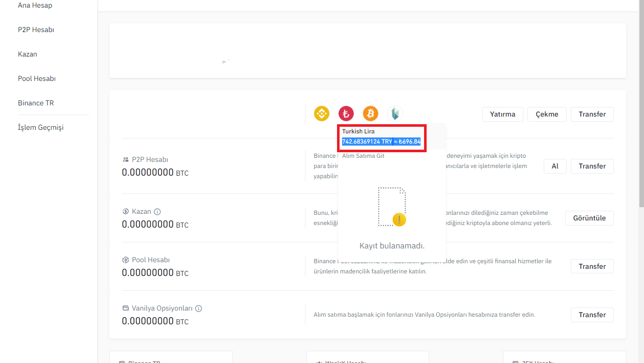Open Ana Hesap in sidebar
This screenshot has height=363, width=644.
click(35, 5)
